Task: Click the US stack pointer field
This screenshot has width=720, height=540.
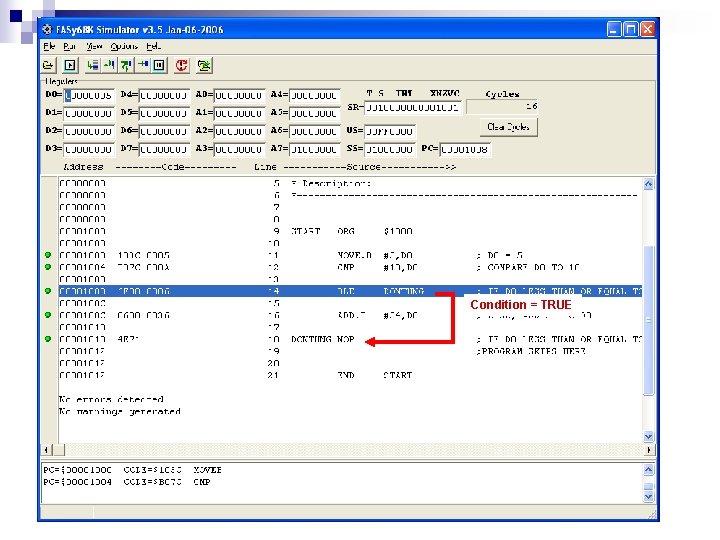Action: click(390, 131)
